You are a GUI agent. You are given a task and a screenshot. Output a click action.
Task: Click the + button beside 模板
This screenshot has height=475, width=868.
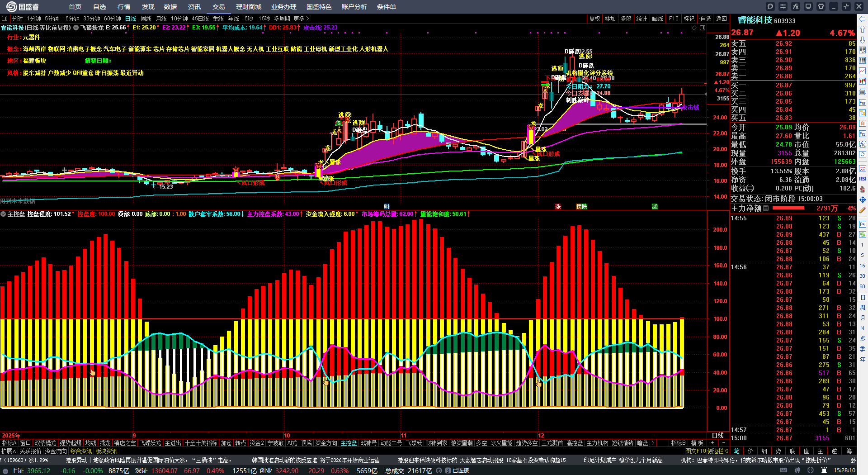click(712, 443)
